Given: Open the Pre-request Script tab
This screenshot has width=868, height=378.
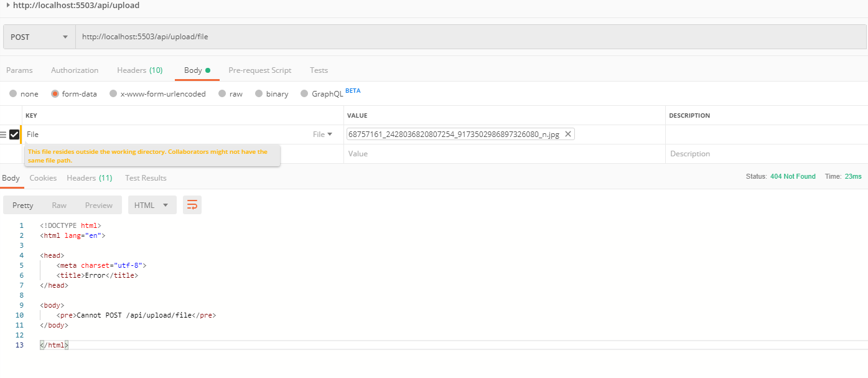Looking at the screenshot, I should [x=260, y=70].
